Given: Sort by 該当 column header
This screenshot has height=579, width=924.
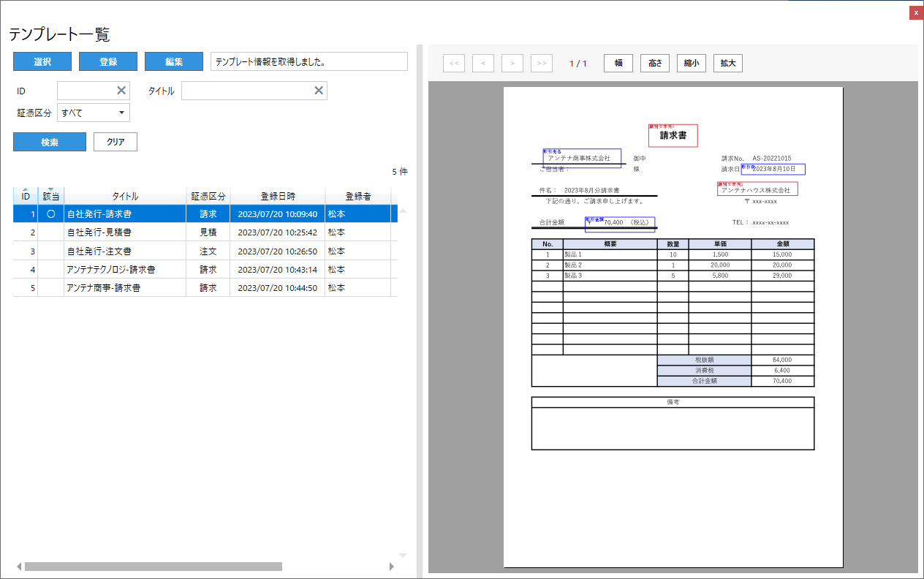Looking at the screenshot, I should click(51, 197).
